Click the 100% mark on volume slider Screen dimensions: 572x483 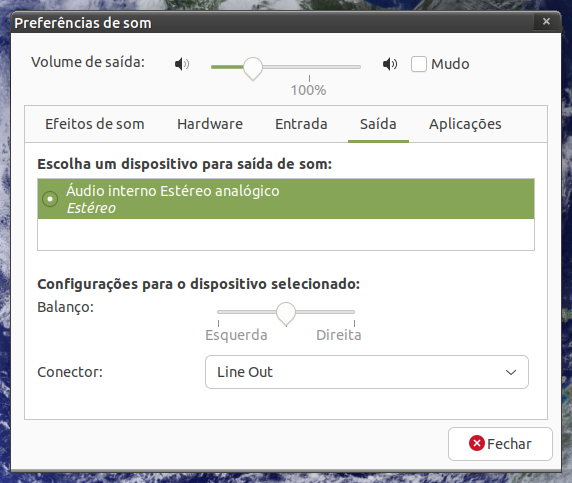click(309, 90)
